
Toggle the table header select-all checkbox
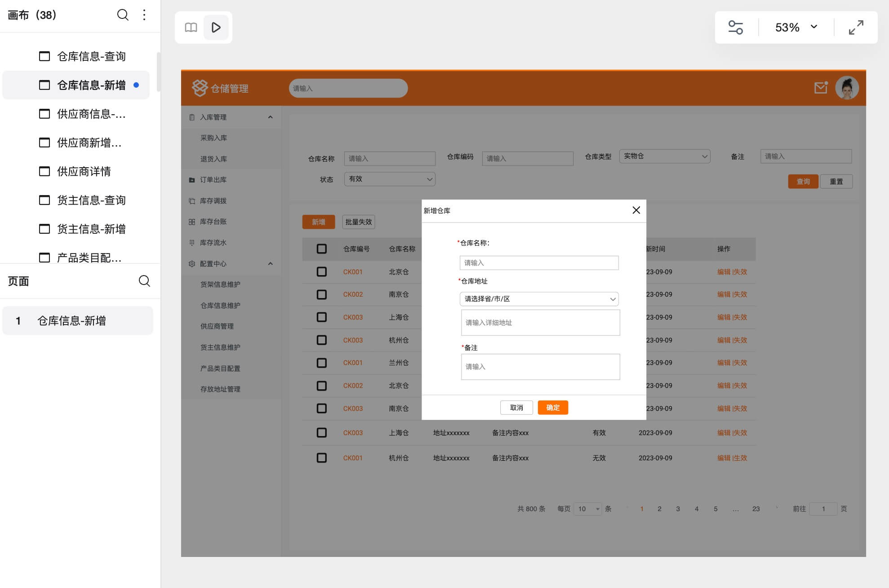[x=321, y=249]
